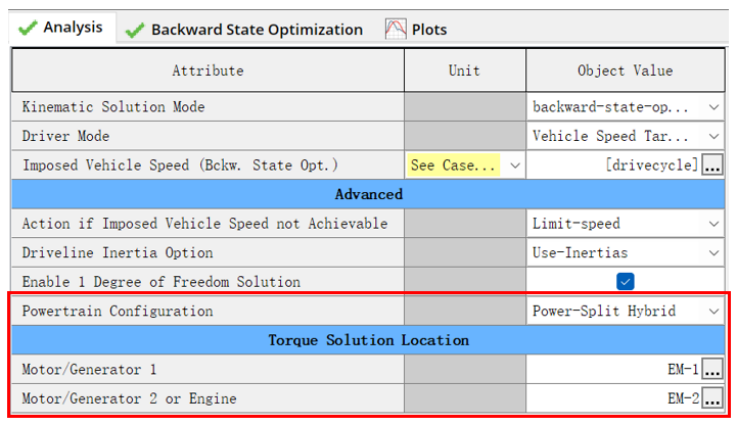
Task: Click the Motor/Generator 1 value field
Action: [x=612, y=370]
